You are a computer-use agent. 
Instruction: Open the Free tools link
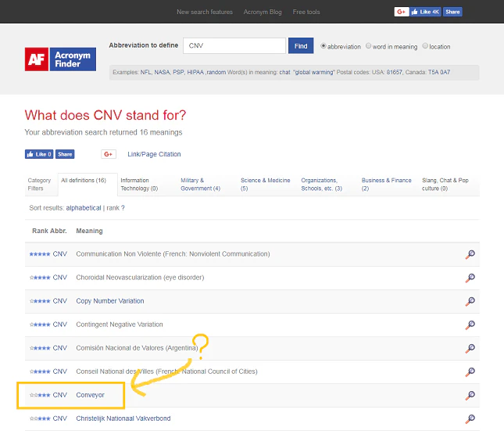pyautogui.click(x=306, y=12)
